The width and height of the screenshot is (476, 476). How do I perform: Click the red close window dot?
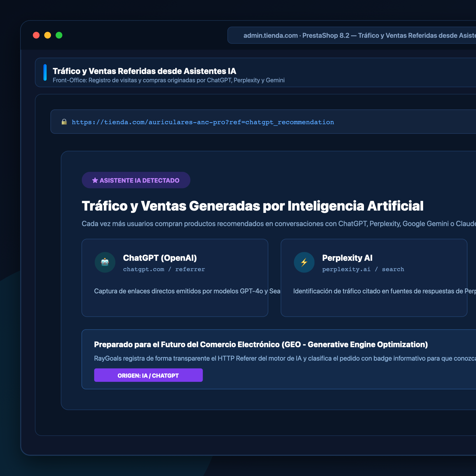tap(36, 35)
